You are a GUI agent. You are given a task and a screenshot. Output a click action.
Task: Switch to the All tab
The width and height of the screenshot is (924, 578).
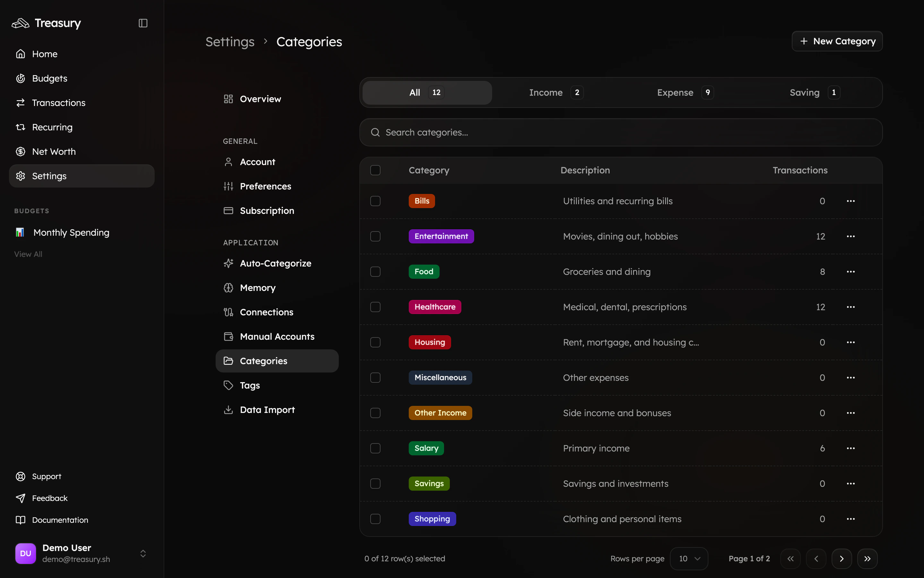[427, 92]
